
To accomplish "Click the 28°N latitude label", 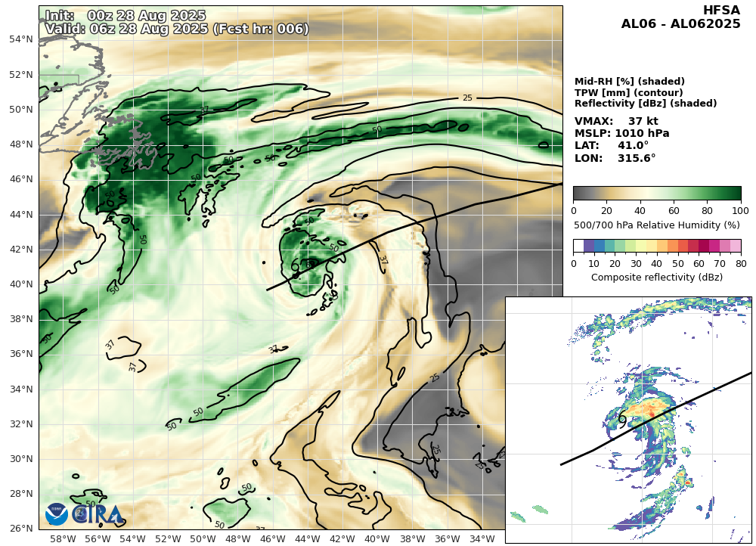I will pyautogui.click(x=21, y=493).
